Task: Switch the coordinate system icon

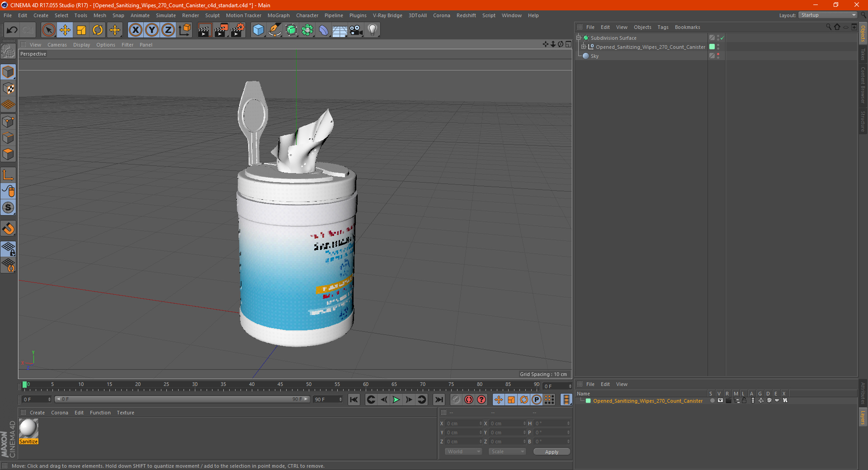Action: (x=184, y=30)
